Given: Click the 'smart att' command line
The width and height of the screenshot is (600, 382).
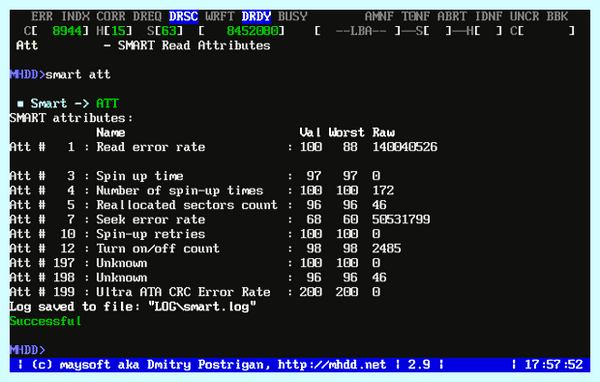Looking at the screenshot, I should coord(78,74).
